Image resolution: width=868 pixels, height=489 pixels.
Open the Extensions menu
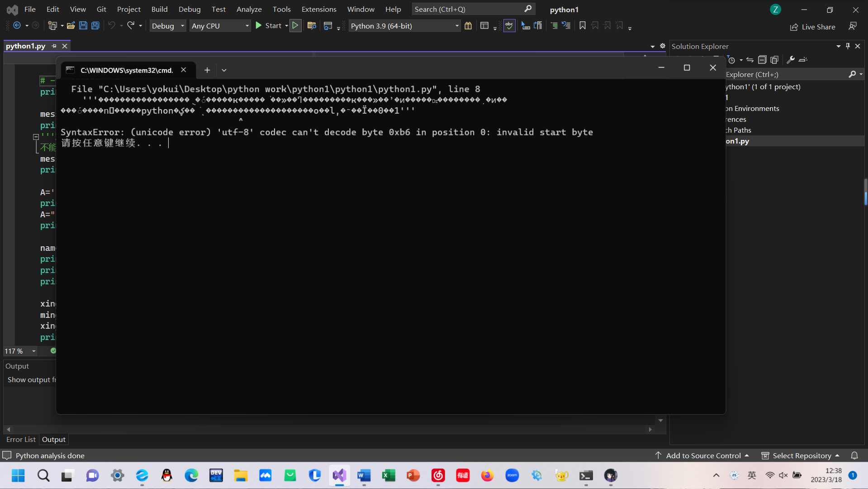click(x=318, y=9)
